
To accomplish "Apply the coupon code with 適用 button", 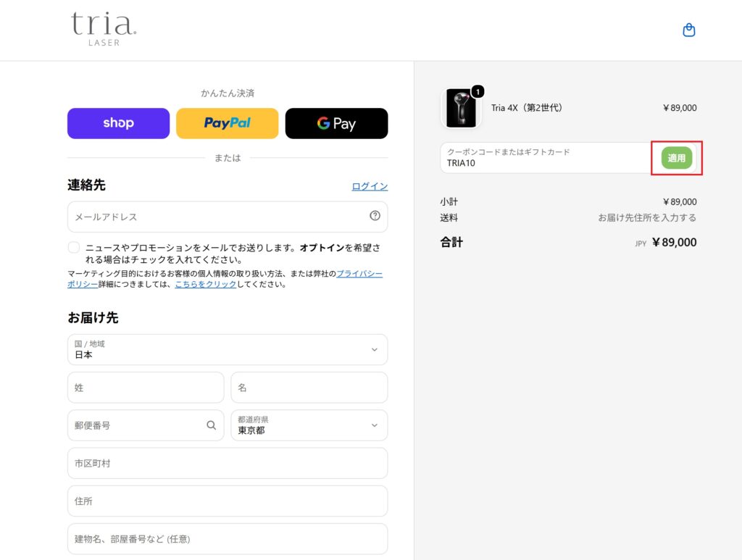I will point(677,158).
